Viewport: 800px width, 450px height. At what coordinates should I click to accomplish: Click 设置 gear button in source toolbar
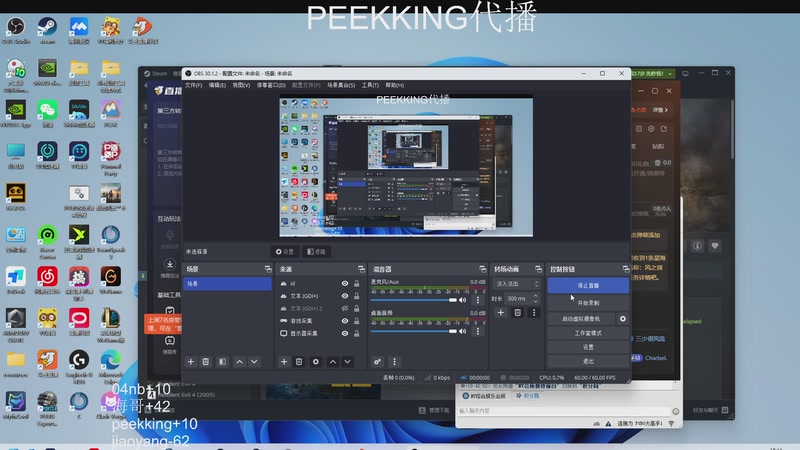285,252
